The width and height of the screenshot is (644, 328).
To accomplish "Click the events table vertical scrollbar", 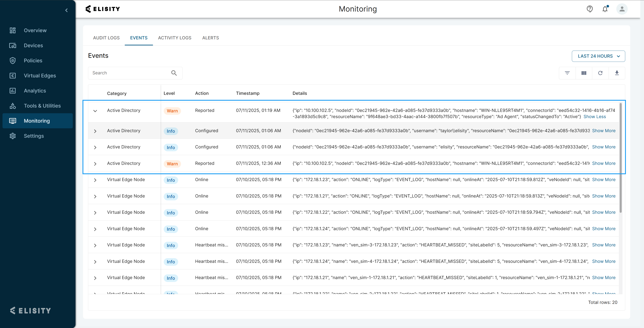I will click(x=621, y=158).
